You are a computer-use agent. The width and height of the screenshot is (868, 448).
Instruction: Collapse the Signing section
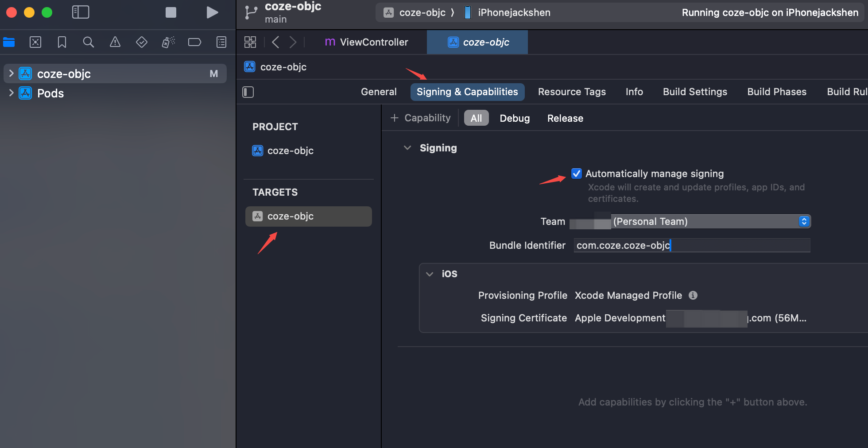pos(407,148)
